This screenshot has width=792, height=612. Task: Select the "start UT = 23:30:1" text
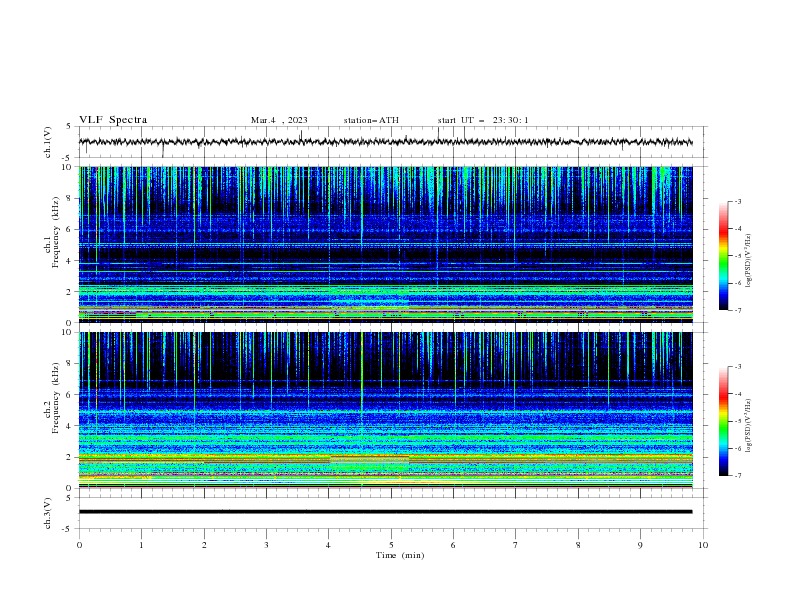[483, 120]
